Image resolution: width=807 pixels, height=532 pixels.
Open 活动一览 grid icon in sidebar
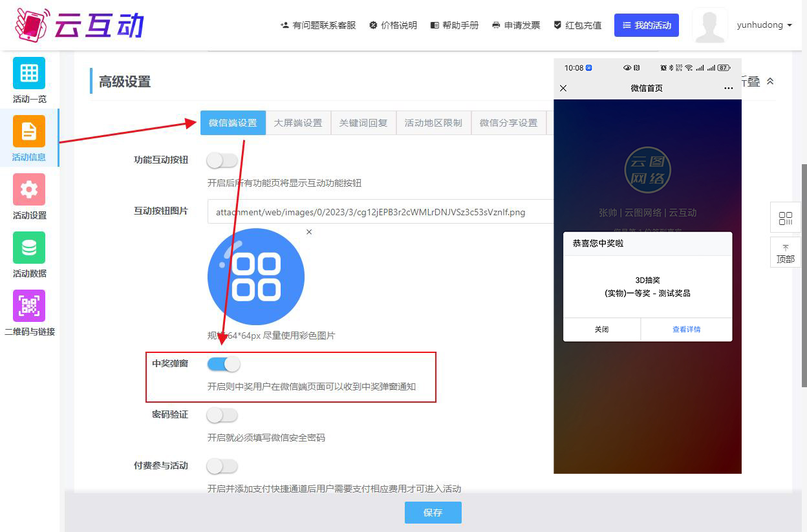point(29,73)
